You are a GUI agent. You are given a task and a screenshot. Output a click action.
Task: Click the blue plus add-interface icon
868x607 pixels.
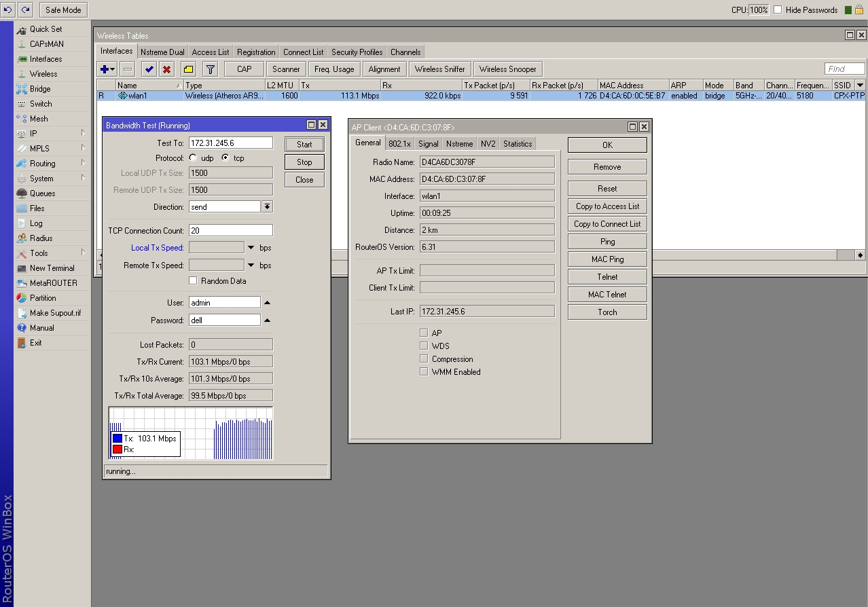(x=105, y=69)
